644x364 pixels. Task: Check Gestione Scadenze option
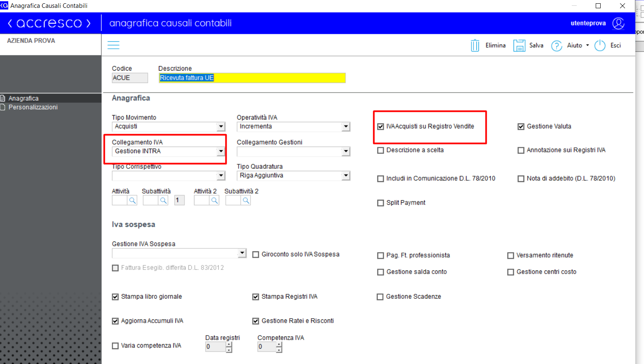(x=380, y=297)
